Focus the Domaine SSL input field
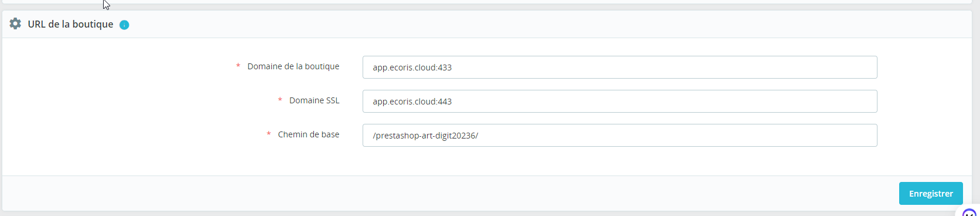Viewport: 980px width, 216px height. tap(620, 101)
